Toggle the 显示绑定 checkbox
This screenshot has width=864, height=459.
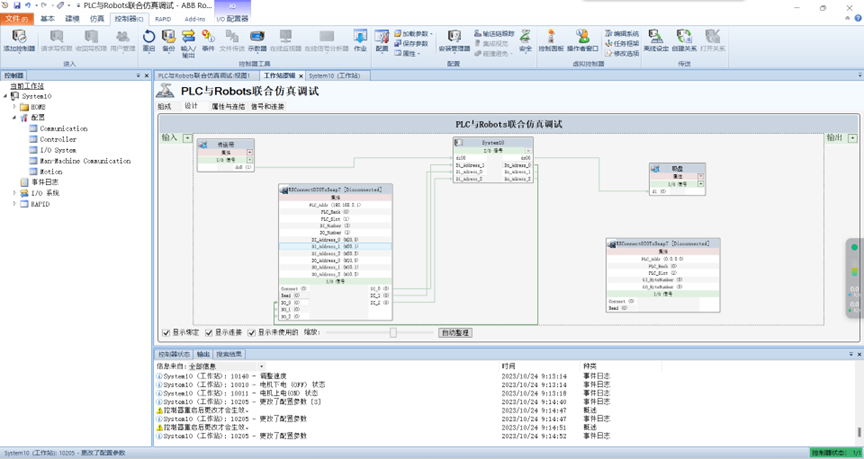pos(166,333)
